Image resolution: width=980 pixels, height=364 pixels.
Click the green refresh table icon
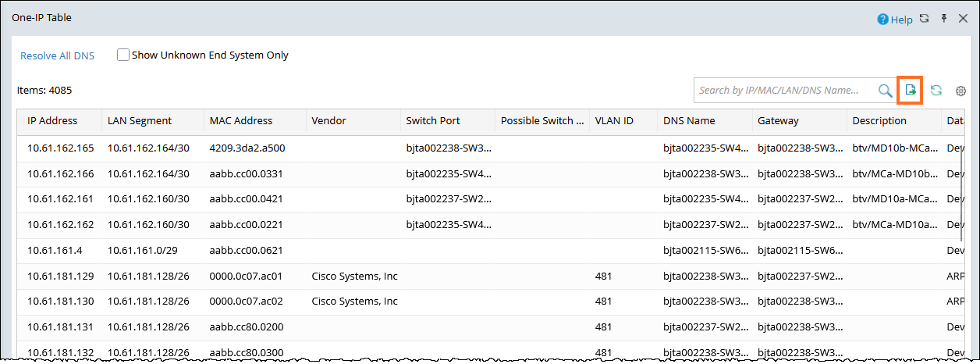936,91
